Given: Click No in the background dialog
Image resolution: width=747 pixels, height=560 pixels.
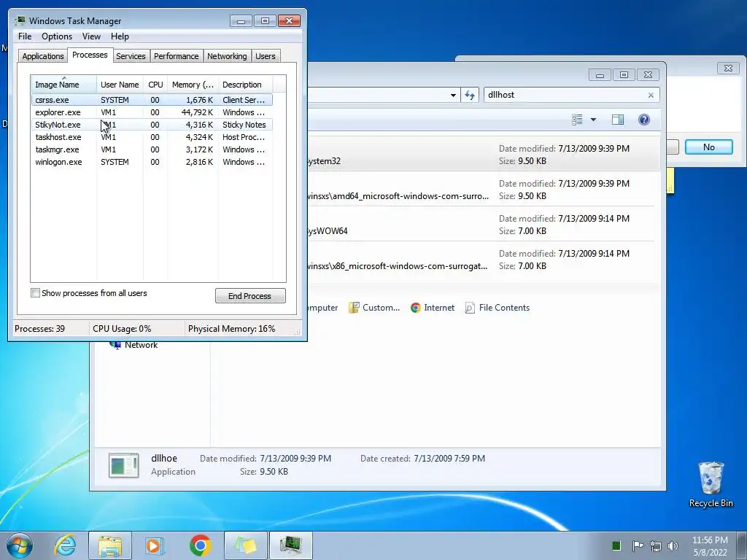Looking at the screenshot, I should (x=709, y=147).
